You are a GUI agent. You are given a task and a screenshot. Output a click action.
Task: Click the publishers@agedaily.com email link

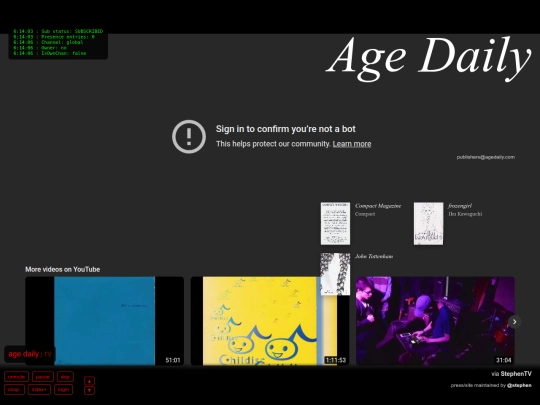pyautogui.click(x=486, y=157)
